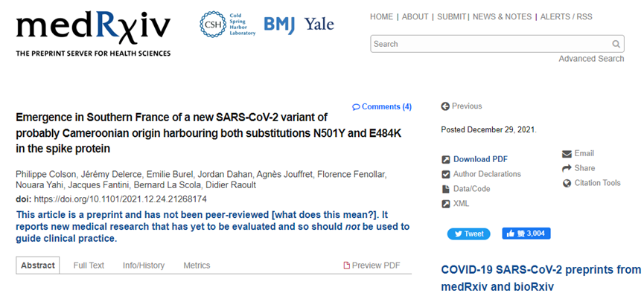The image size is (644, 296).
Task: Open the Preview PDF link
Action: [372, 266]
